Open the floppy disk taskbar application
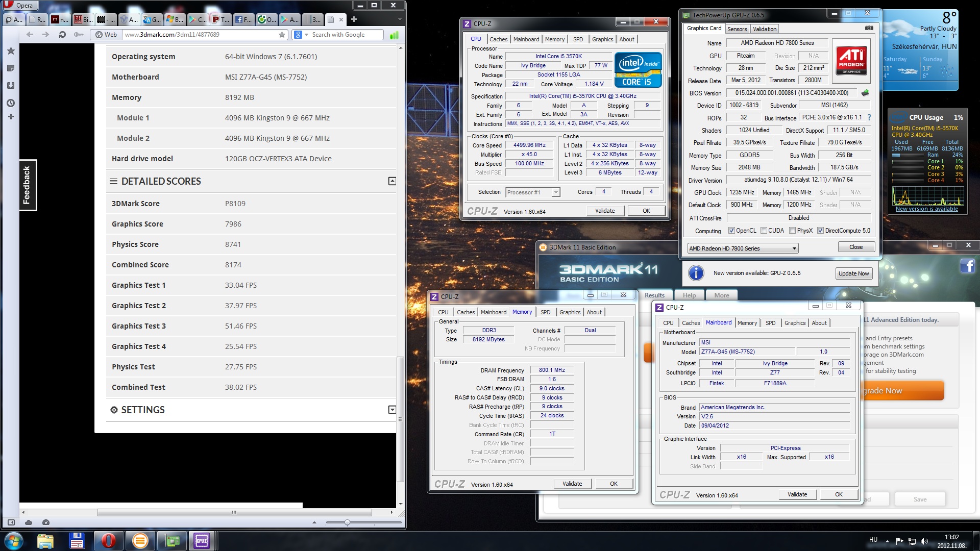 tap(77, 540)
